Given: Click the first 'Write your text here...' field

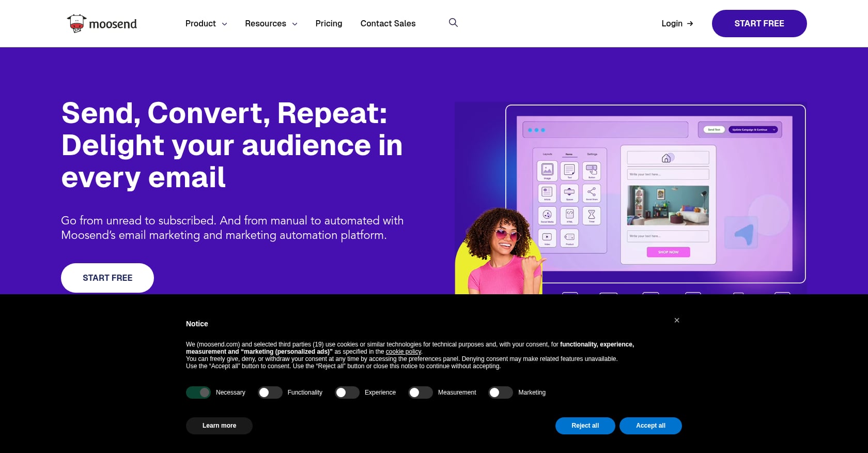Looking at the screenshot, I should (x=668, y=174).
